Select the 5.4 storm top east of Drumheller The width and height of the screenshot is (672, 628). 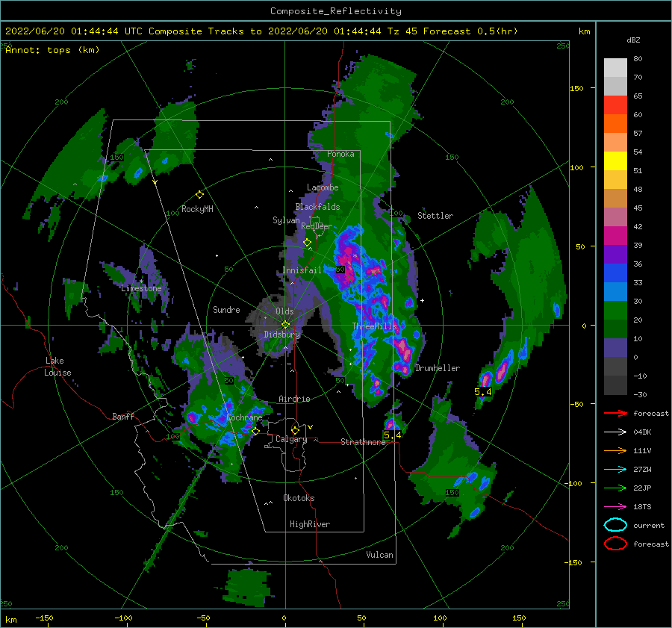pyautogui.click(x=482, y=391)
